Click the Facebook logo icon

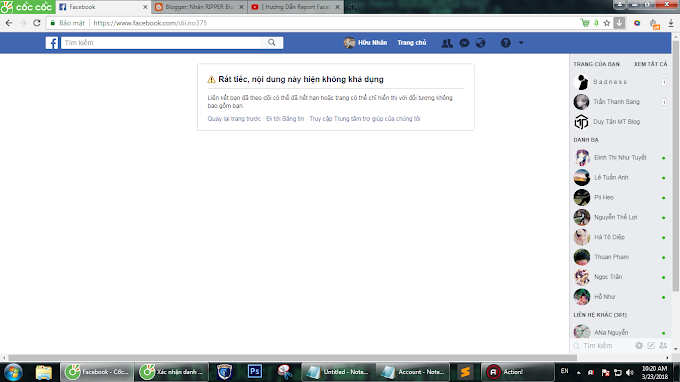pos(52,43)
